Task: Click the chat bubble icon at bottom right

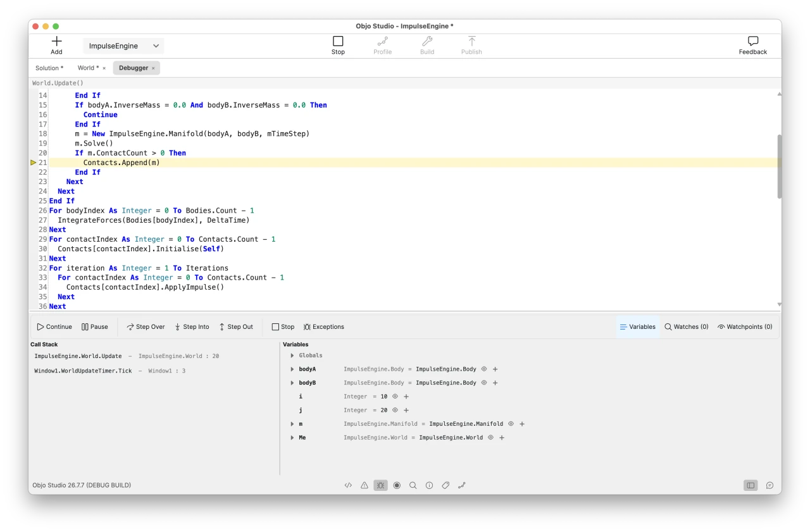Action: coord(769,486)
